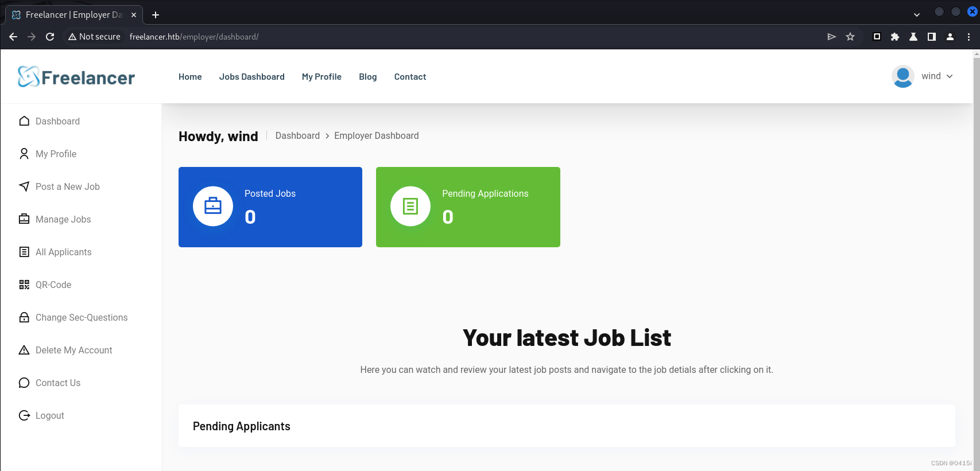Viewport: 980px width, 471px height.
Task: Reload the page with the refresh icon
Action: point(50,37)
